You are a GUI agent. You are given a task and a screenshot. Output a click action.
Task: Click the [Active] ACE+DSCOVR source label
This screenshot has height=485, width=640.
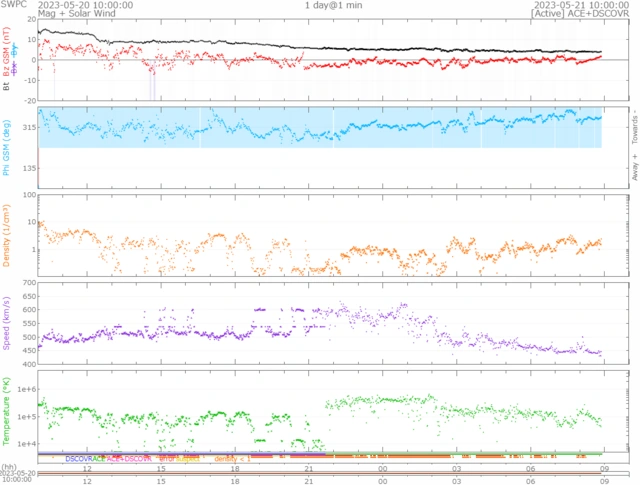[583, 14]
